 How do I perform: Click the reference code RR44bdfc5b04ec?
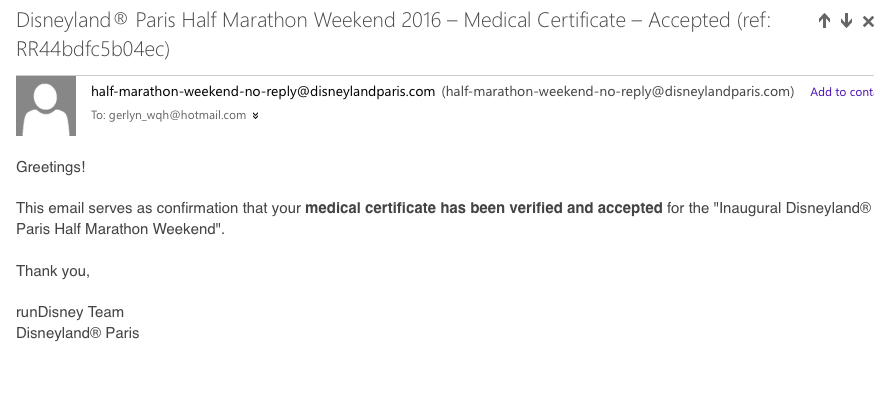(x=90, y=49)
